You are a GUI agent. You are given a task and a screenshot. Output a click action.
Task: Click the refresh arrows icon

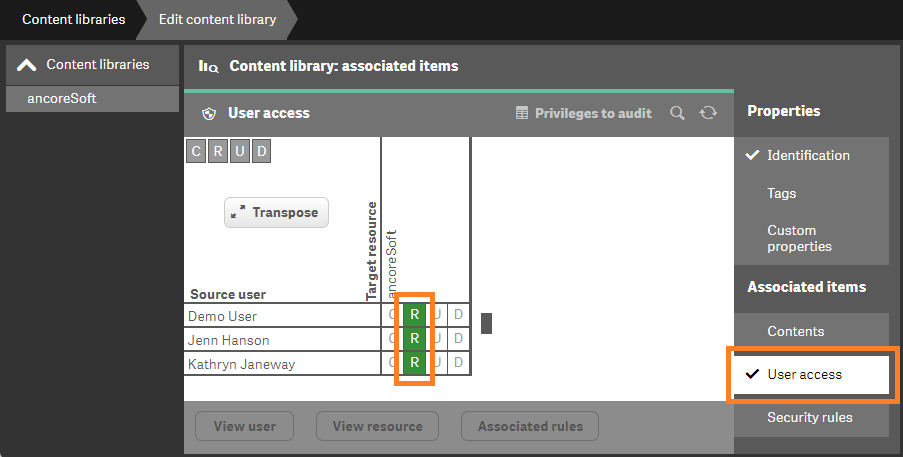coord(708,113)
